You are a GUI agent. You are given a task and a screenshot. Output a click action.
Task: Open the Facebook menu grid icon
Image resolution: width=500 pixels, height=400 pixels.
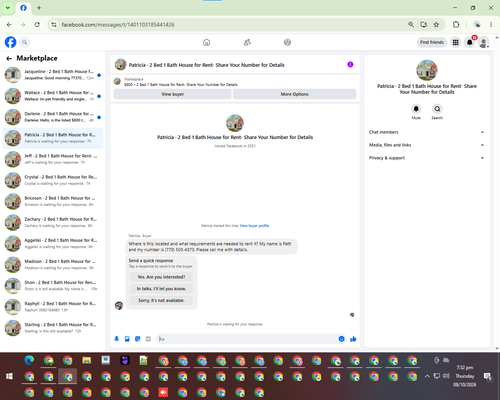(x=455, y=42)
